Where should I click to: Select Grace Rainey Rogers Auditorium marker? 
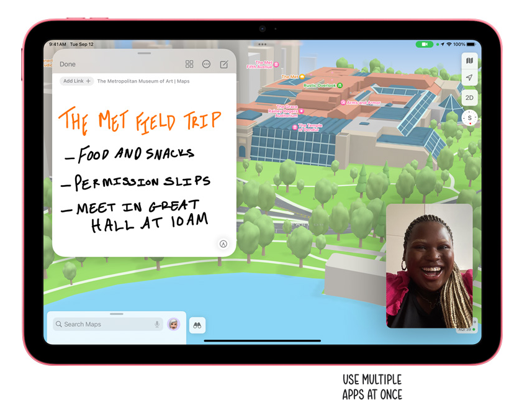click(302, 111)
